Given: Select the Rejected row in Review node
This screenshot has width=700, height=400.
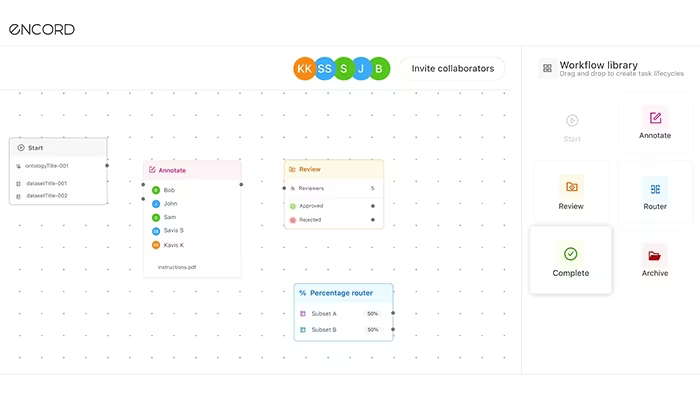Looking at the screenshot, I should [x=333, y=220].
